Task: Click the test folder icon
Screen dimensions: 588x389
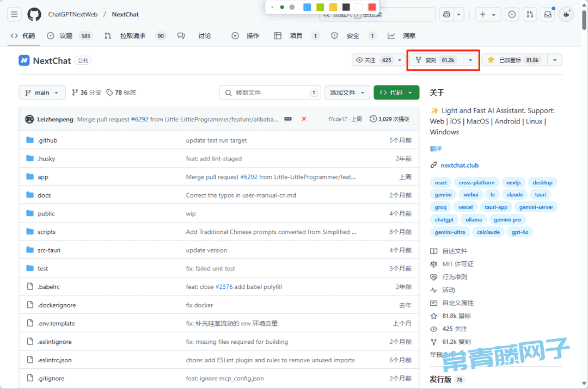Action: pos(30,268)
